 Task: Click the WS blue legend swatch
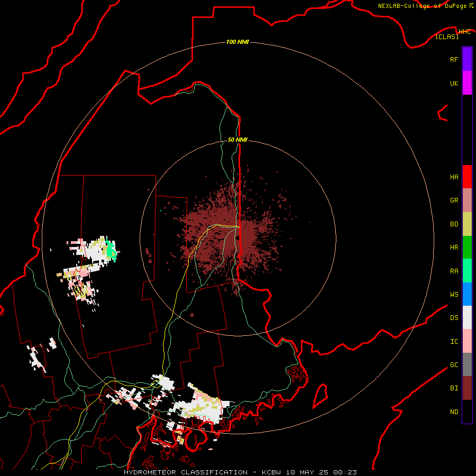[x=467, y=294]
